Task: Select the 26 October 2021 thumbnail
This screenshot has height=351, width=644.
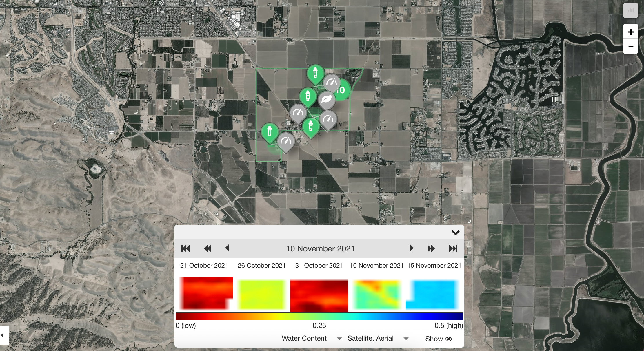Action: point(261,295)
